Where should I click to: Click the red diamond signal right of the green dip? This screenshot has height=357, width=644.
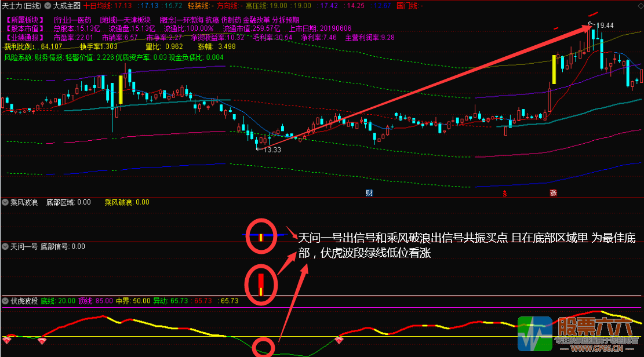(x=339, y=340)
